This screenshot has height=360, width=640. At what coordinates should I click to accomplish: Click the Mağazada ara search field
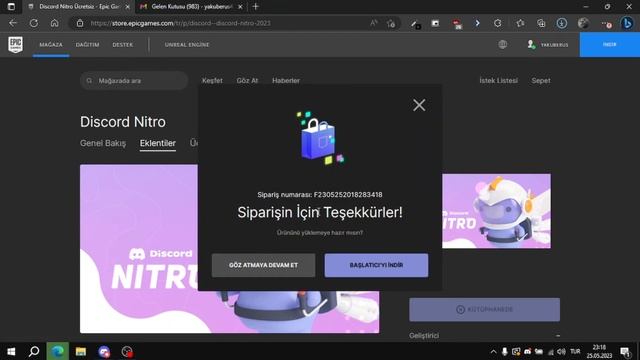(134, 80)
